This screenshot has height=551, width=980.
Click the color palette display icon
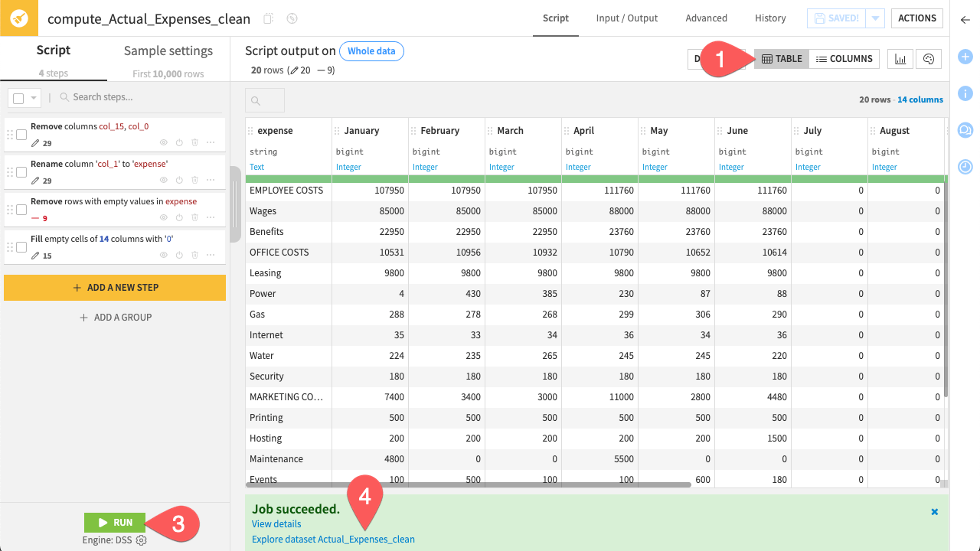click(x=928, y=58)
